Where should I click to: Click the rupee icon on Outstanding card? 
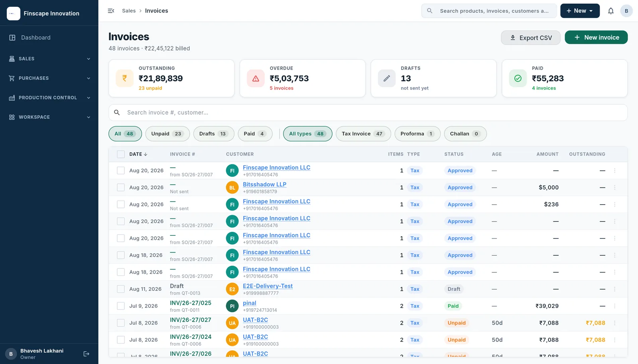124,78
